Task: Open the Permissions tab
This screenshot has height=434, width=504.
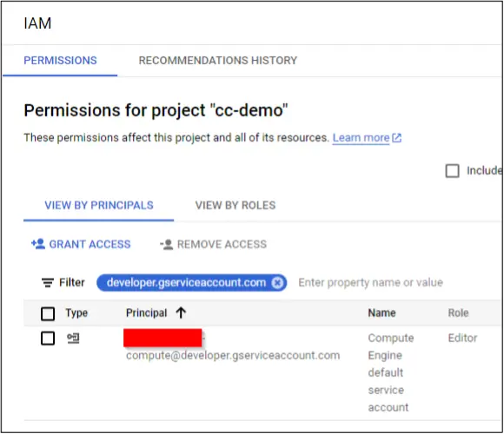Action: (60, 61)
